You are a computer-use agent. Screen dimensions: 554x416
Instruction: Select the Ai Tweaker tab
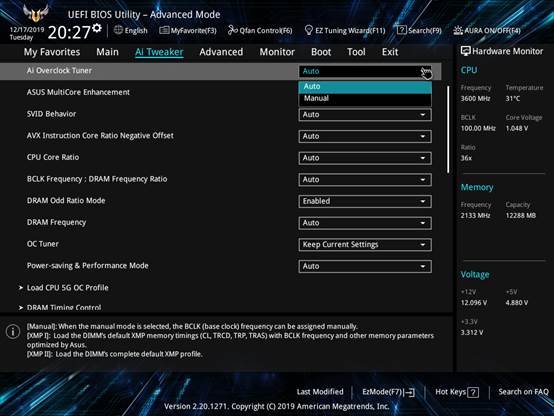click(159, 52)
